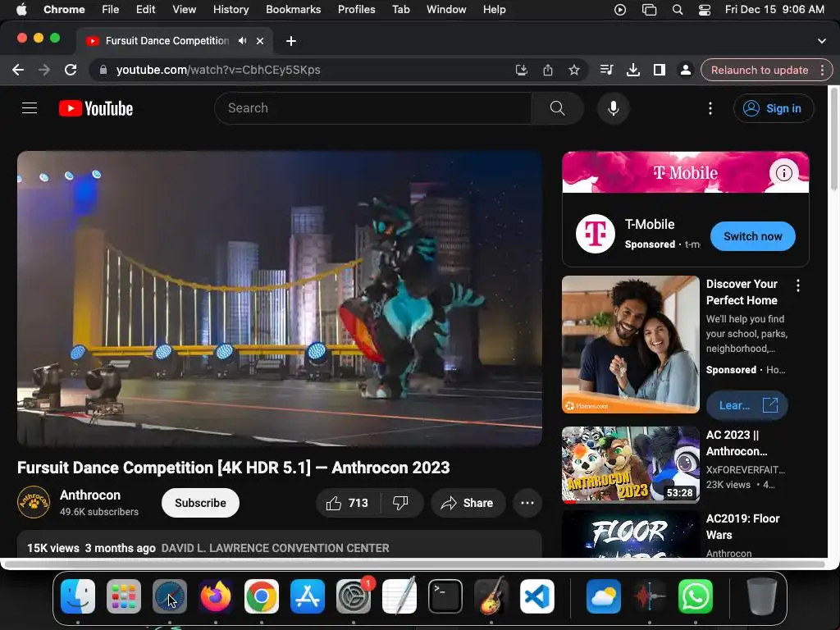840x630 pixels.
Task: Open YouTube settings three-dot menu
Action: pos(710,108)
